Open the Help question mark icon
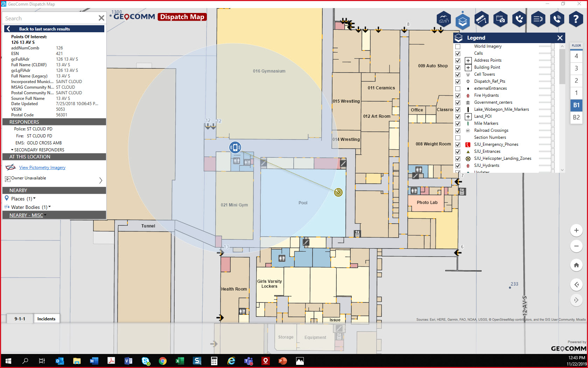The image size is (588, 368). pyautogui.click(x=576, y=19)
